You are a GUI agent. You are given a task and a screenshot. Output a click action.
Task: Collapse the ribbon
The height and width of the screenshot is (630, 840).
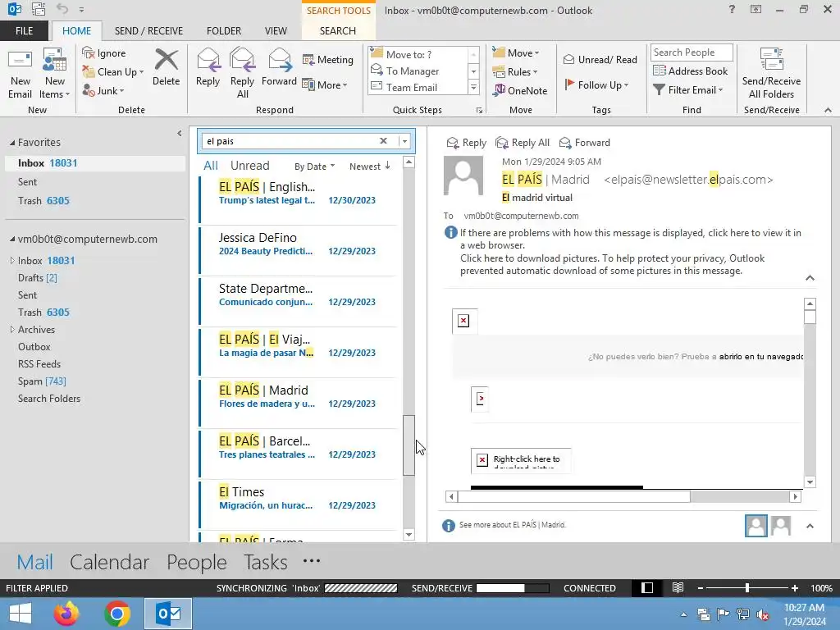pyautogui.click(x=828, y=110)
